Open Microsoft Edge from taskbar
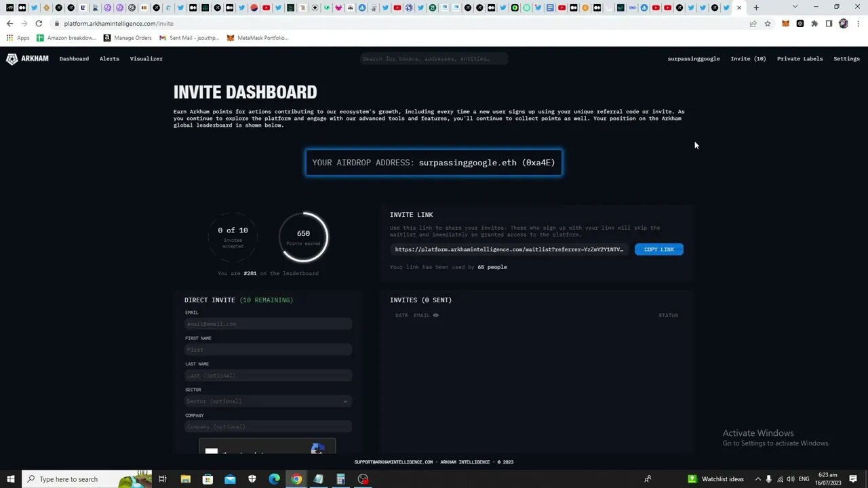The height and width of the screenshot is (488, 868). (274, 479)
